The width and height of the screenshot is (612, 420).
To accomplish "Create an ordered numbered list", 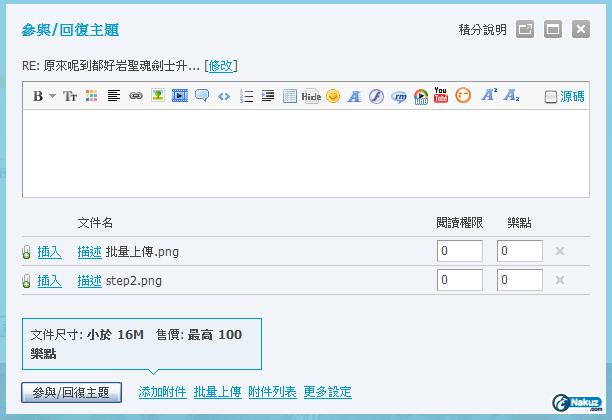I will point(246,96).
